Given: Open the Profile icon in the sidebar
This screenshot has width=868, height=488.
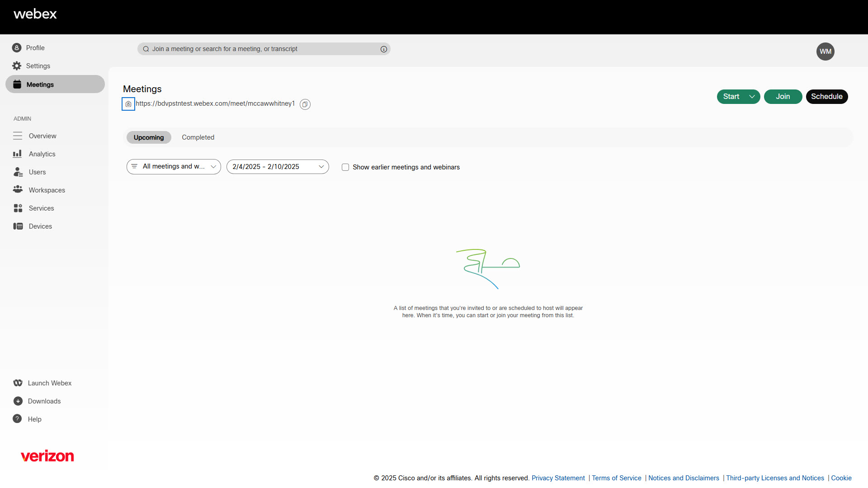Looking at the screenshot, I should click(17, 47).
